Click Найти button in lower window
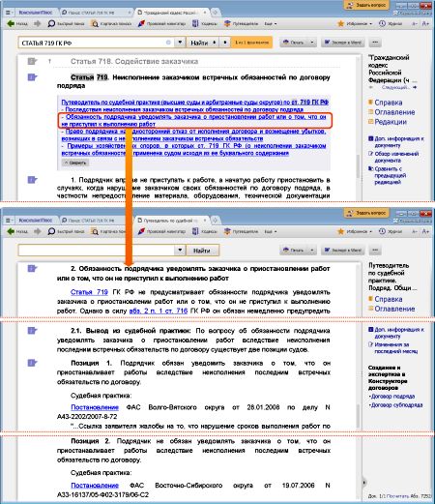The image size is (435, 504). 202,251
